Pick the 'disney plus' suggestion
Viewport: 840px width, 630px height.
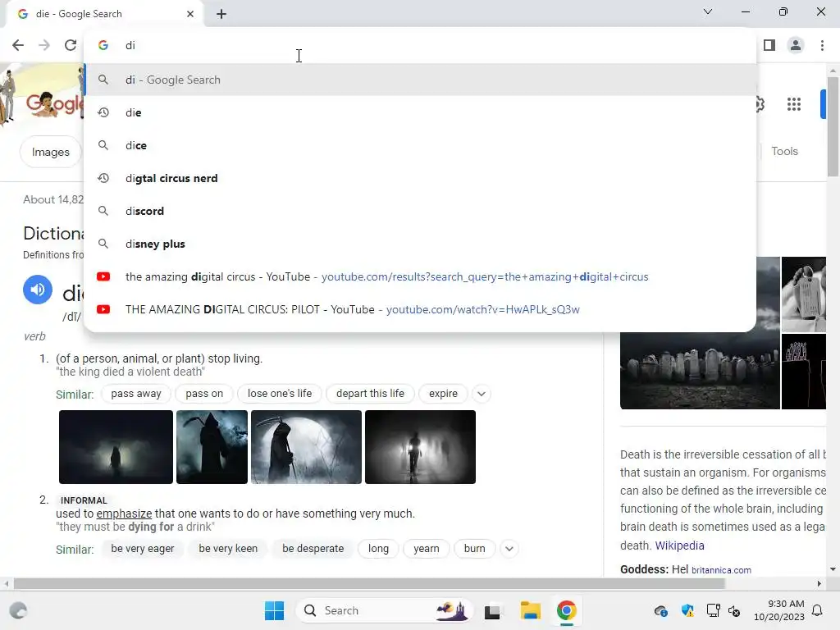pos(420,244)
